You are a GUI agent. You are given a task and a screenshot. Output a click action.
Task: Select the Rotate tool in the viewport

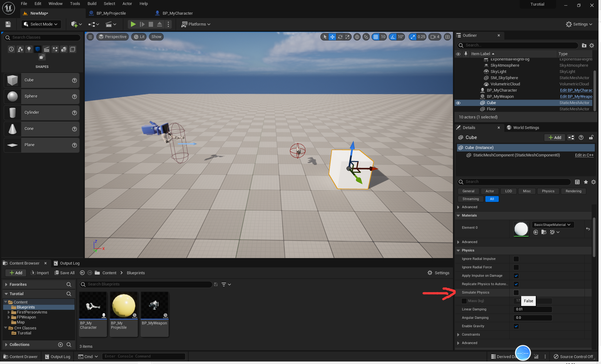click(x=340, y=37)
